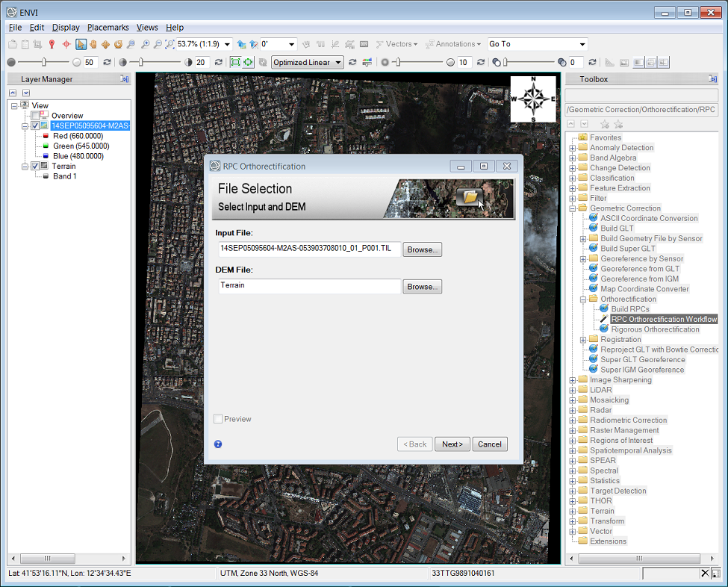Viewport: 728px width, 587px height.
Task: Expand the Image Sharpening toolbox folder
Action: pos(572,380)
